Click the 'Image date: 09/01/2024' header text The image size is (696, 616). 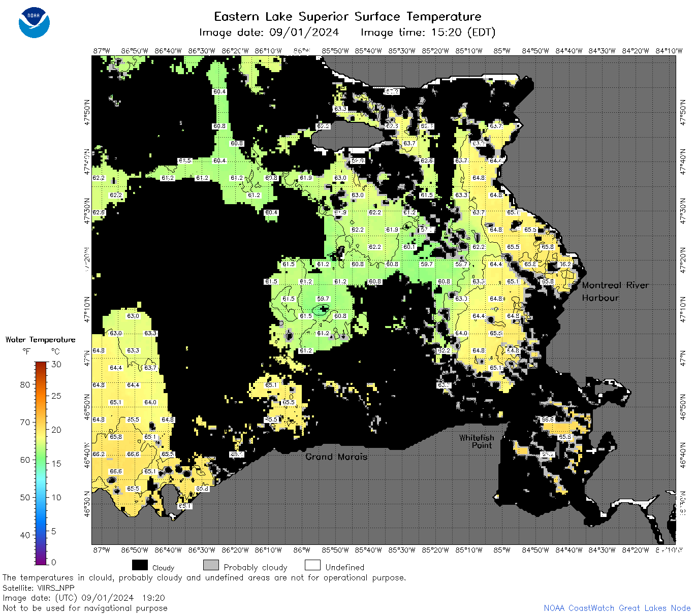click(269, 33)
